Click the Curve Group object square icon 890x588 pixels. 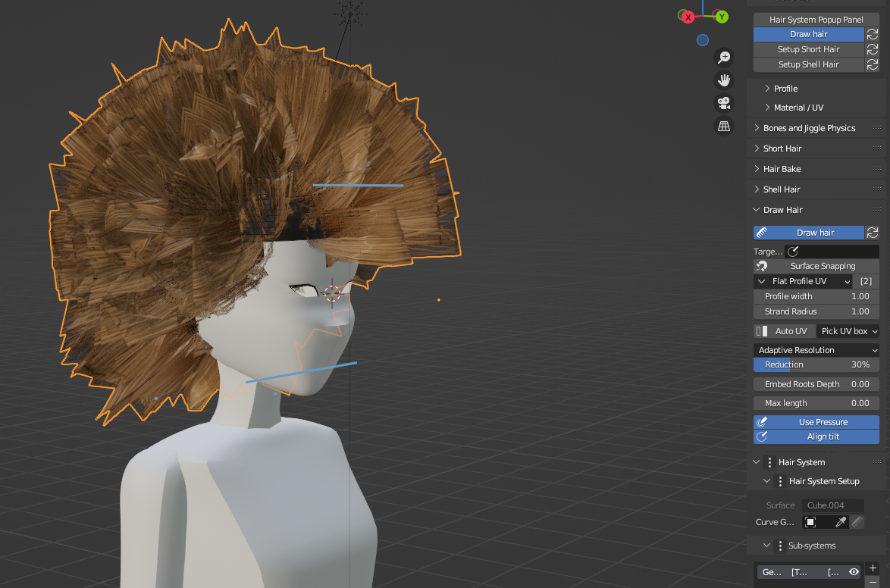coord(810,522)
